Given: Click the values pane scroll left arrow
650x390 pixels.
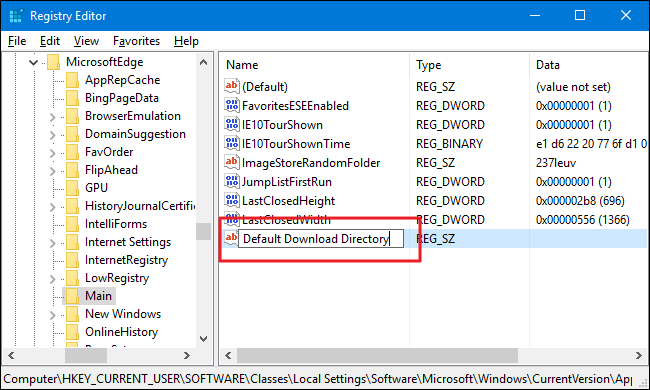Looking at the screenshot, I should 228,356.
